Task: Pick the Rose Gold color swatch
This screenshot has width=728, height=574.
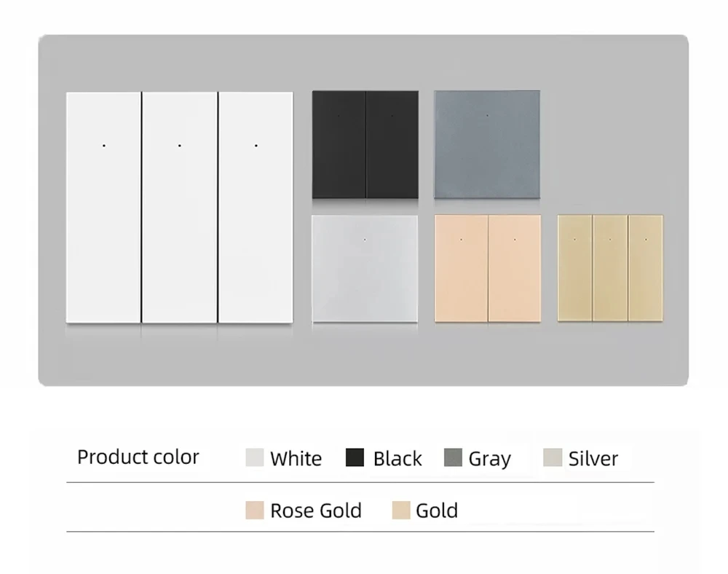Action: point(255,510)
